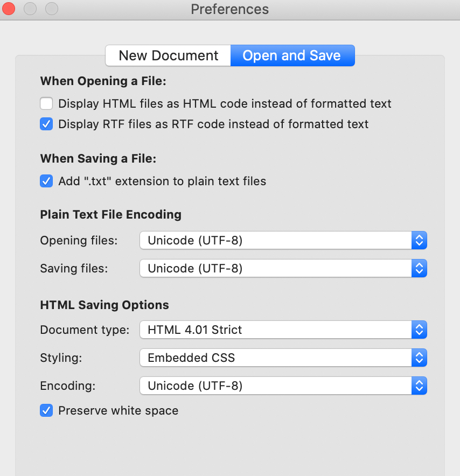Click the "HTML Saving Options" heading
The height and width of the screenshot is (476, 460).
(x=104, y=305)
